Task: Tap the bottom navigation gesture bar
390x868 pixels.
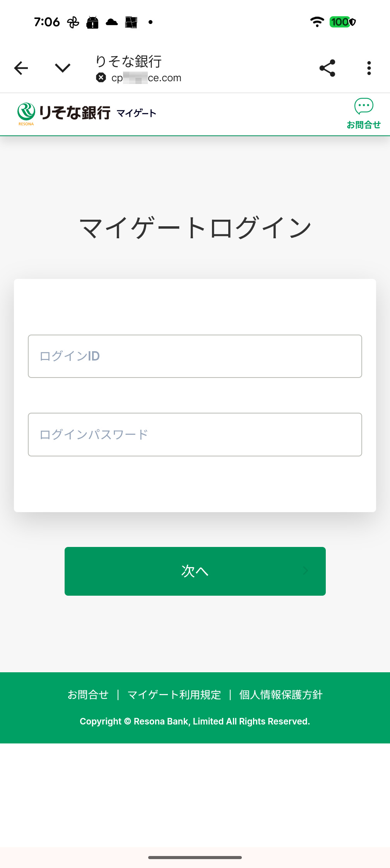Action: 195,858
